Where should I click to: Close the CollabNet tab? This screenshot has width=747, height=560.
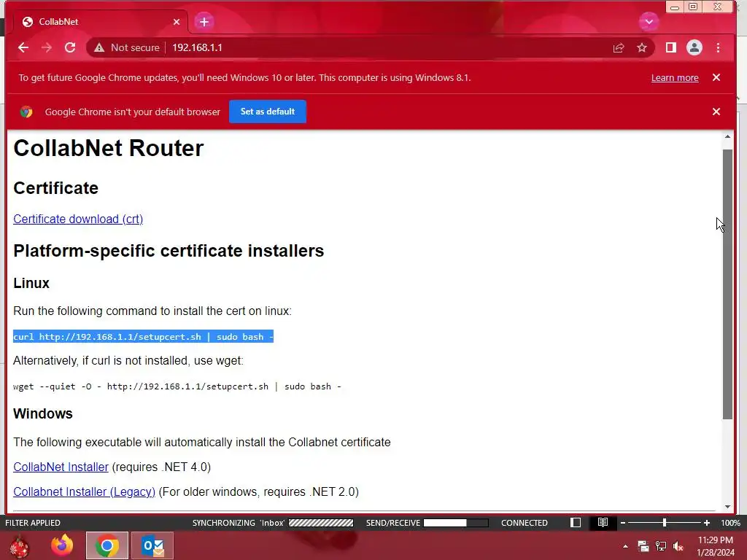[177, 22]
